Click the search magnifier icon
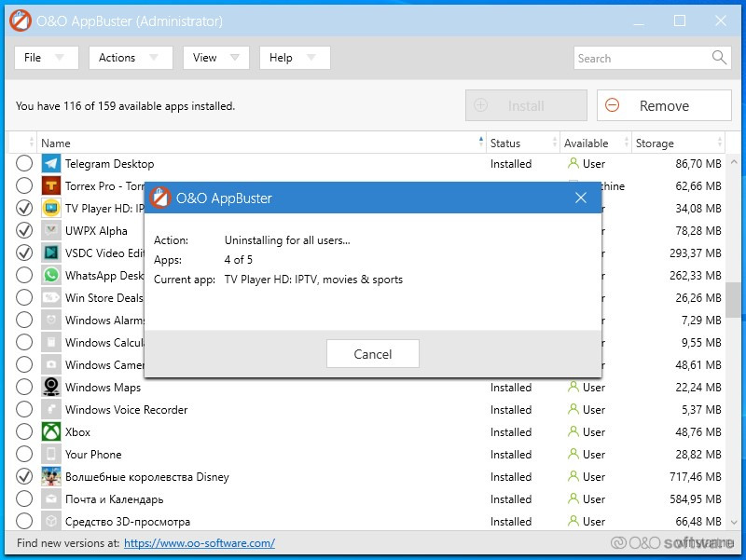 tap(719, 58)
